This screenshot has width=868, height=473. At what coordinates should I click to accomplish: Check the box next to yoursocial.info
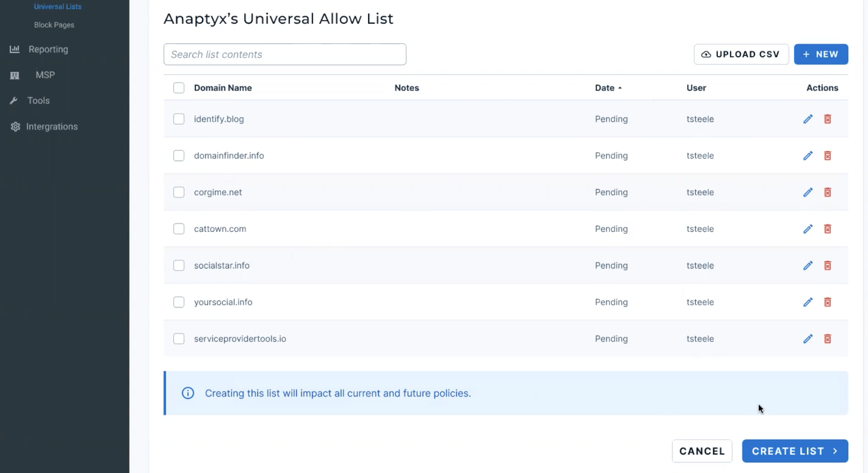[179, 302]
